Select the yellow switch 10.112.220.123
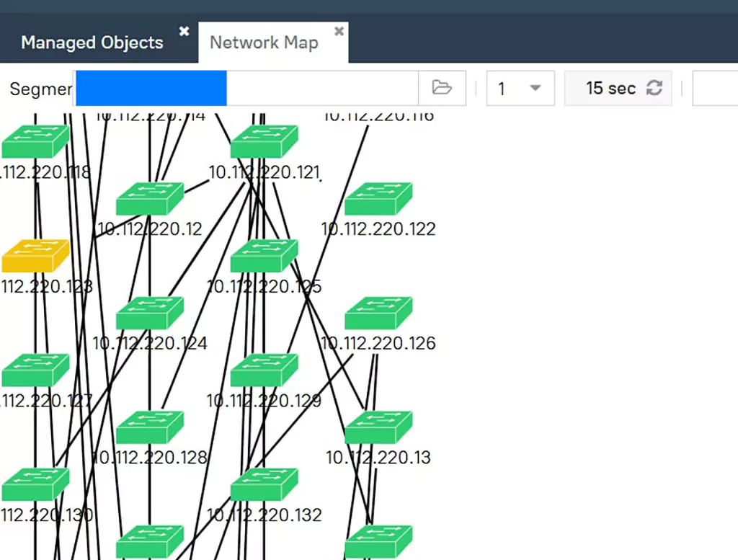The image size is (738, 560). coord(35,256)
